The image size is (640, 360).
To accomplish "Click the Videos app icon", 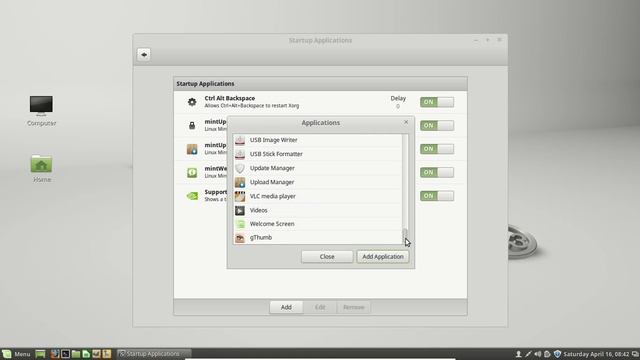I will coord(240,210).
